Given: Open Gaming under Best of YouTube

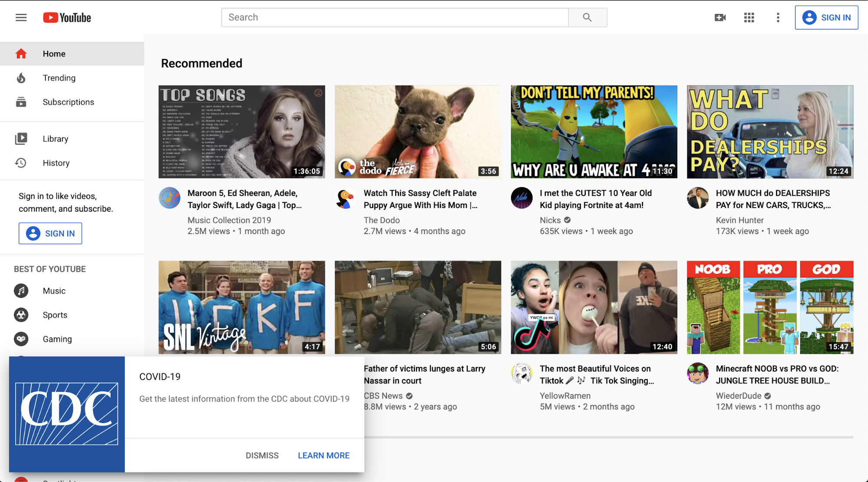Looking at the screenshot, I should 72,339.
